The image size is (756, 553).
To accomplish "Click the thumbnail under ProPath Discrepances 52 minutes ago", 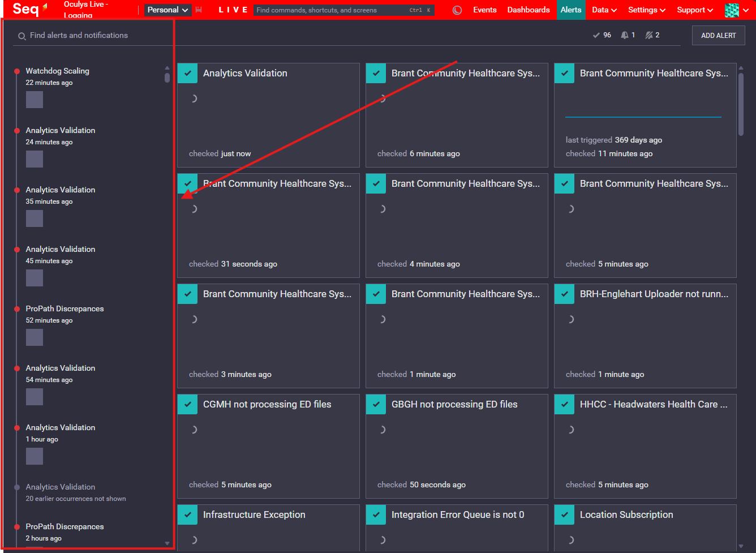I will (x=35, y=337).
